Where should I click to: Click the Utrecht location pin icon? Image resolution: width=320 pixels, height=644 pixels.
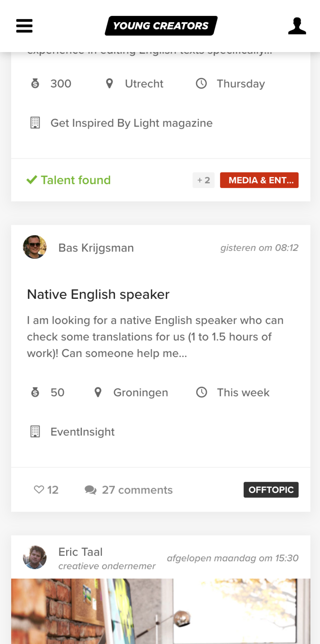(109, 83)
